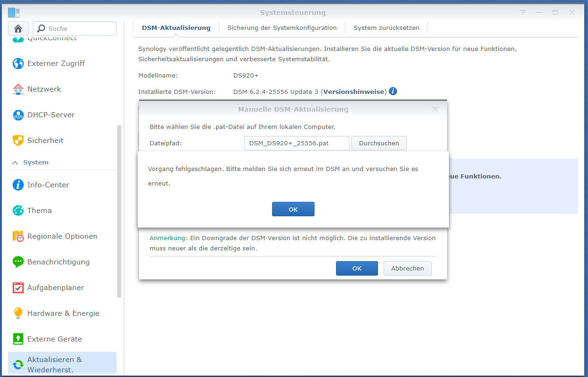The width and height of the screenshot is (588, 377).
Task: Open the DHCP-Server icon
Action: tap(18, 115)
